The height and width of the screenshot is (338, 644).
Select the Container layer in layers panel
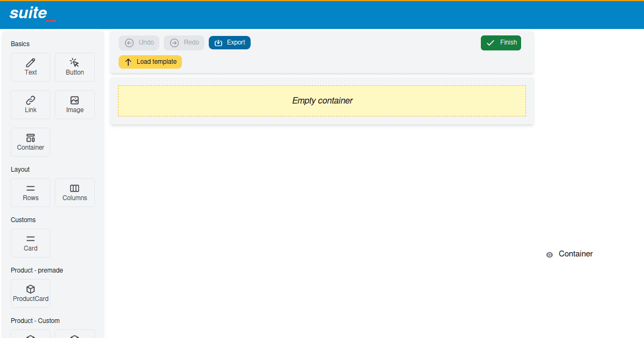pyautogui.click(x=575, y=254)
